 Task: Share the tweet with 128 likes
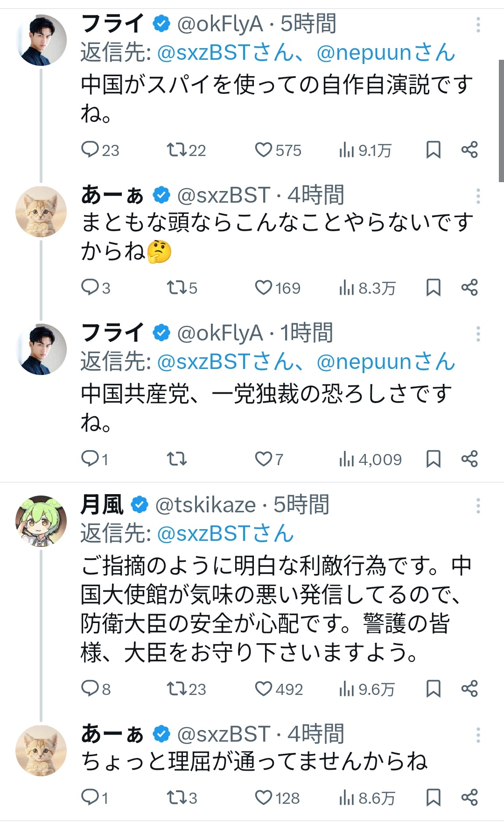click(469, 797)
